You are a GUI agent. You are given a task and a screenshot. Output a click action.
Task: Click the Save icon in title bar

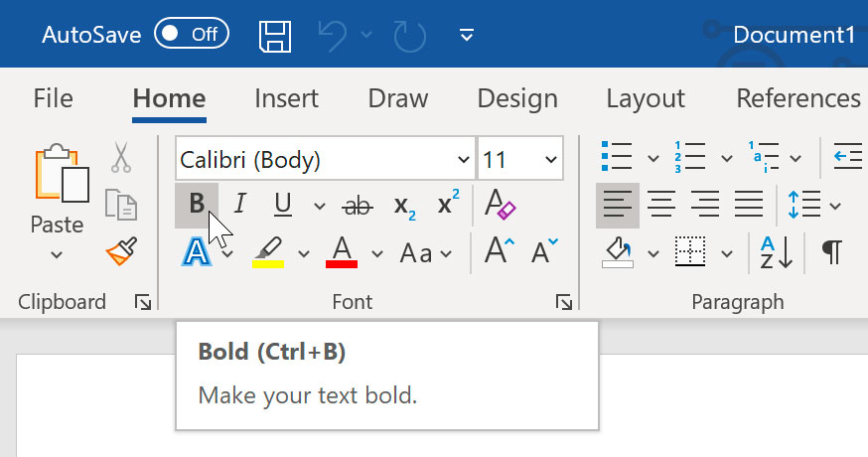tap(275, 35)
